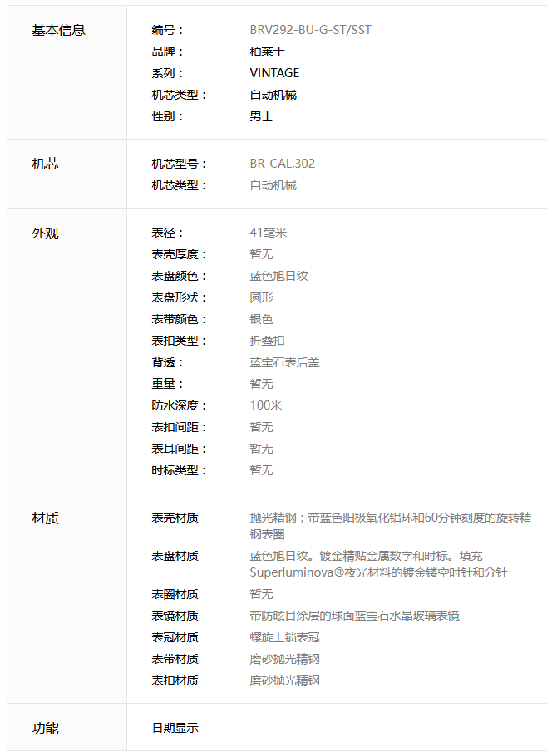Select the 材质 section heading
This screenshot has height=756, width=547.
(45, 518)
